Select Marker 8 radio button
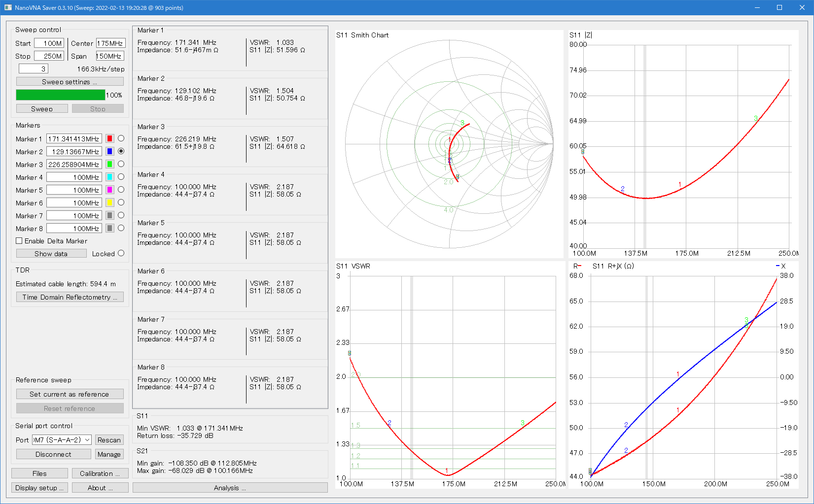Screen dimensions: 814x504 [121, 228]
